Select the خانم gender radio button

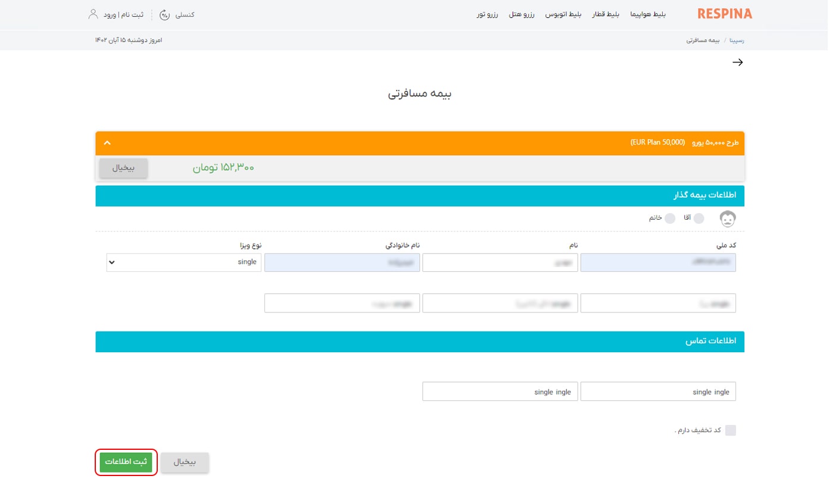click(x=670, y=218)
